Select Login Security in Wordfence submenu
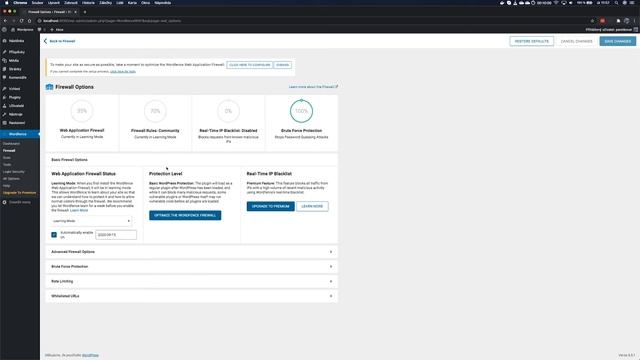 point(14,172)
